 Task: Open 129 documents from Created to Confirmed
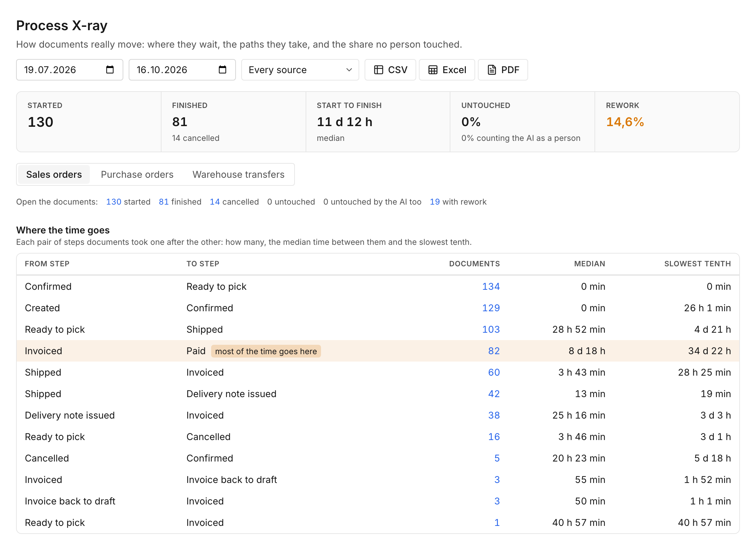(x=491, y=308)
